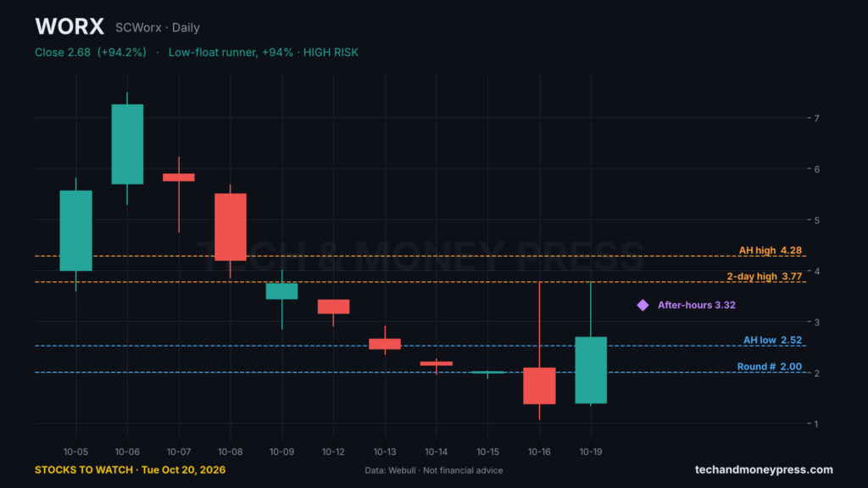Select the 10-07 red candlestick
This screenshot has height=488, width=868.
pyautogui.click(x=179, y=178)
